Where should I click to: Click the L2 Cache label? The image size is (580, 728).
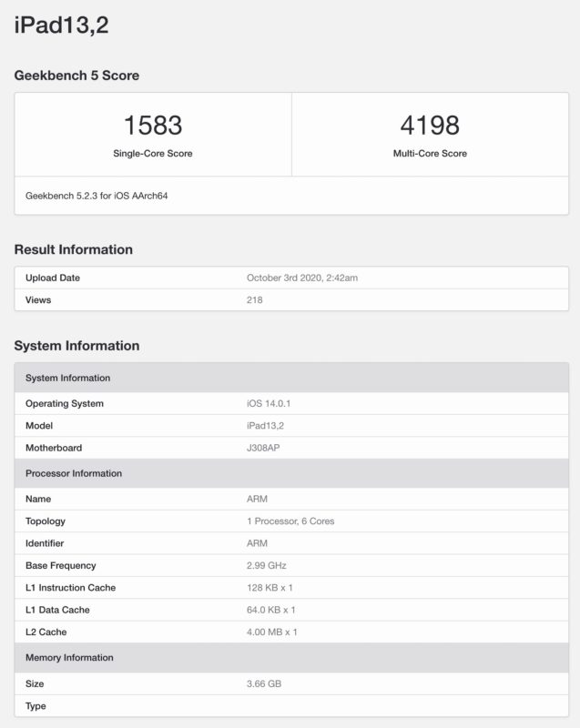pos(46,632)
